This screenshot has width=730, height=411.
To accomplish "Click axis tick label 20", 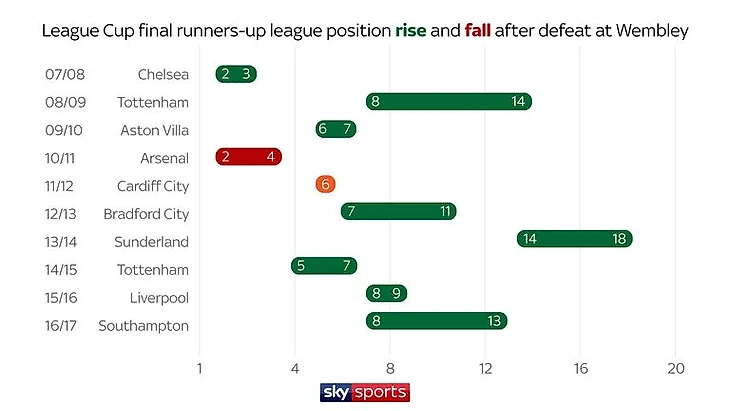I will pyautogui.click(x=676, y=367).
